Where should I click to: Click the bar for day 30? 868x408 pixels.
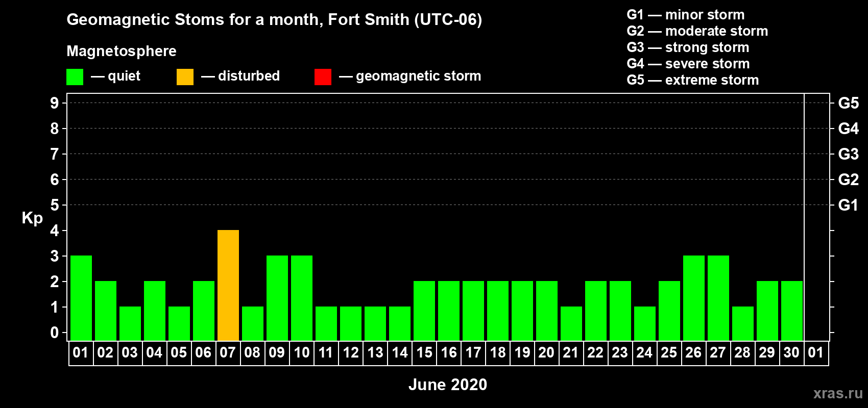(792, 311)
